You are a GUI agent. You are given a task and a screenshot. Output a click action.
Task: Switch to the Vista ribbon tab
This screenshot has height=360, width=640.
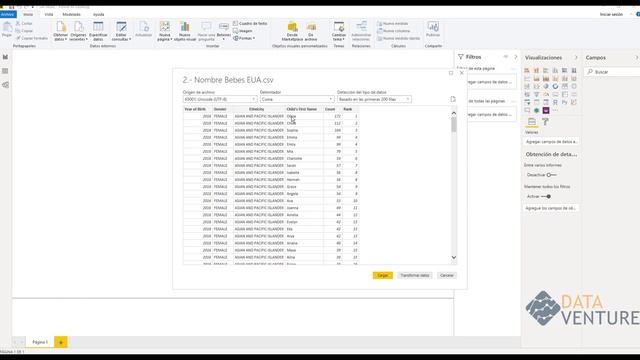[x=49, y=14]
